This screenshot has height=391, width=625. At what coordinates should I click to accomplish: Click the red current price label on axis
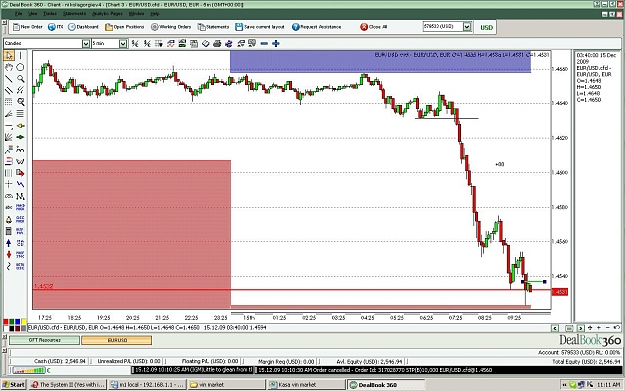coord(560,292)
